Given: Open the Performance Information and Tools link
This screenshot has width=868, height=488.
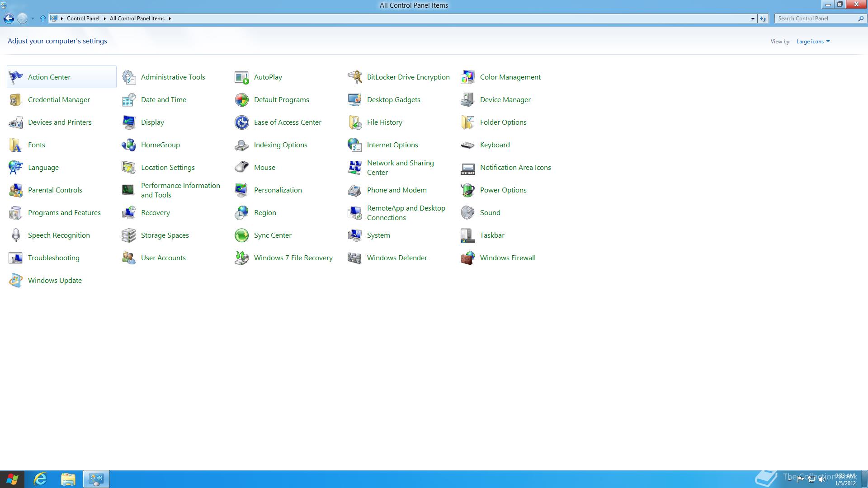Looking at the screenshot, I should [x=180, y=190].
